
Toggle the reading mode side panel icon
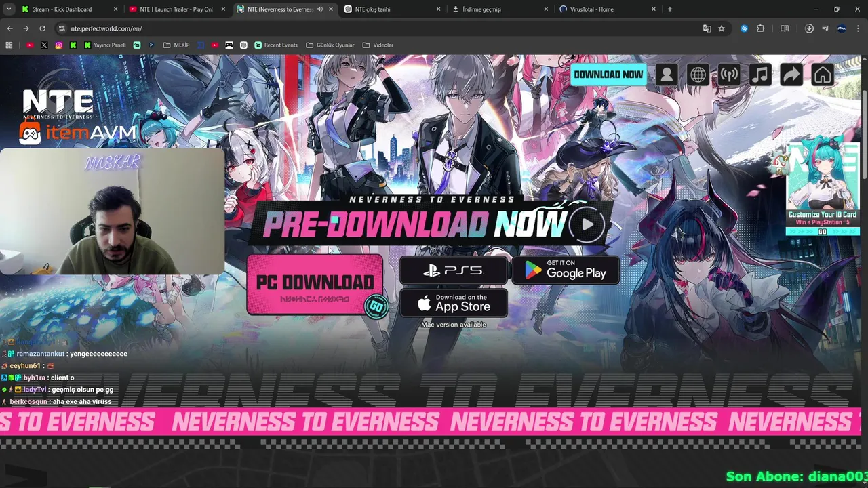(x=785, y=28)
